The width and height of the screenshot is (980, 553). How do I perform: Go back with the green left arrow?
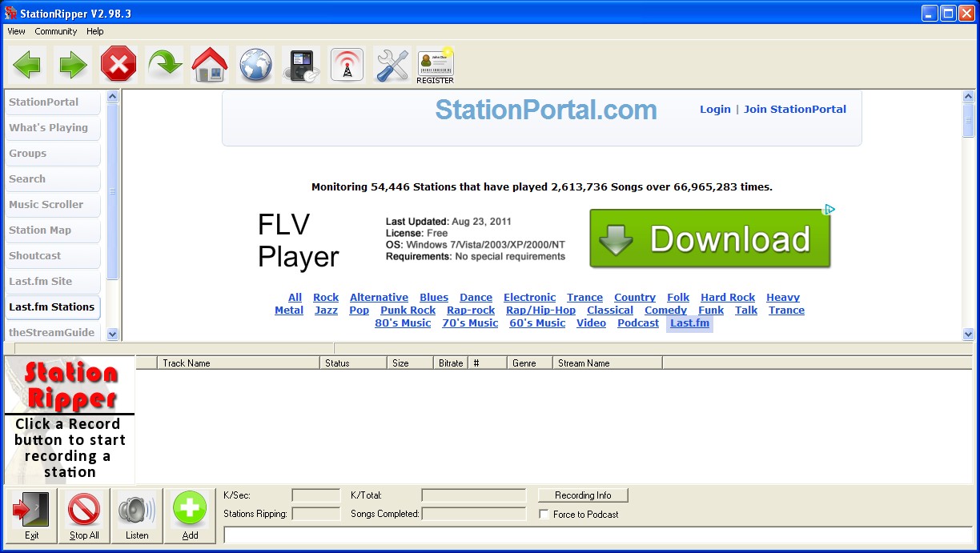point(27,65)
